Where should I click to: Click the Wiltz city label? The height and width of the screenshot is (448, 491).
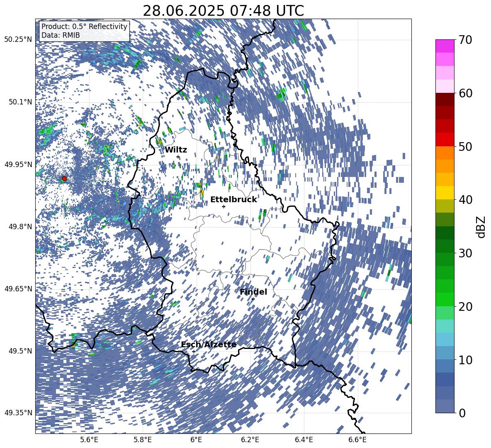click(x=176, y=150)
